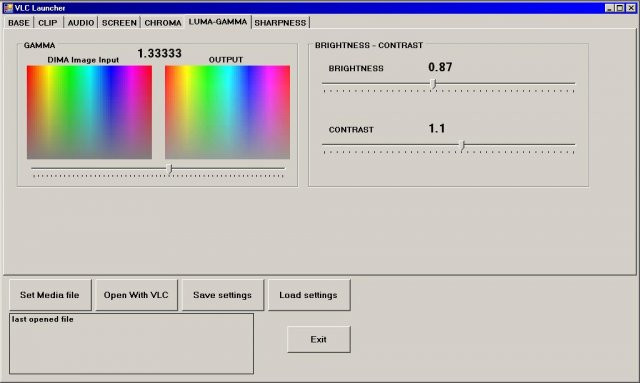Click the Set Media file button

(x=50, y=295)
